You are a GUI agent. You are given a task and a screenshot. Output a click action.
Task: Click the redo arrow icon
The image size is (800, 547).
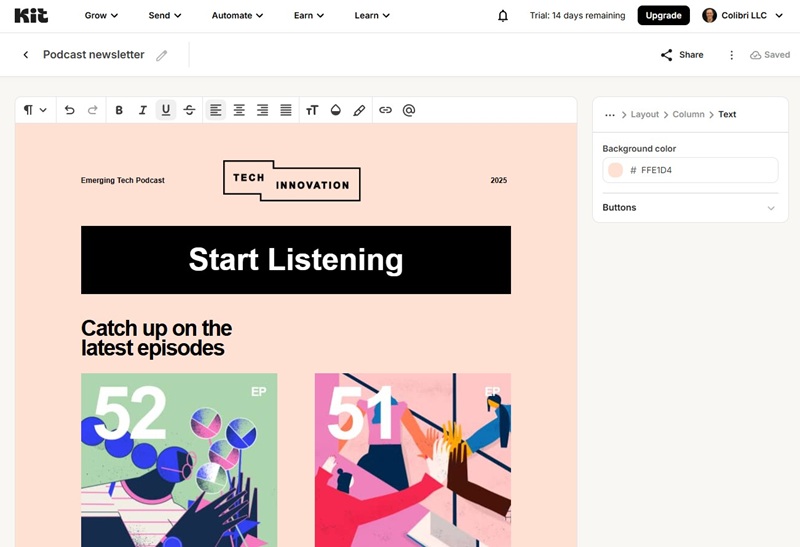pos(93,110)
